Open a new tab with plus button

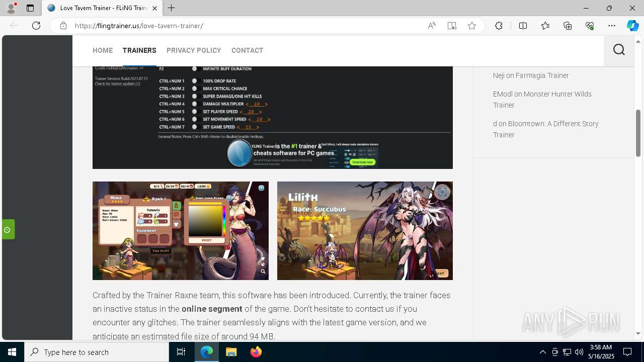pyautogui.click(x=172, y=8)
